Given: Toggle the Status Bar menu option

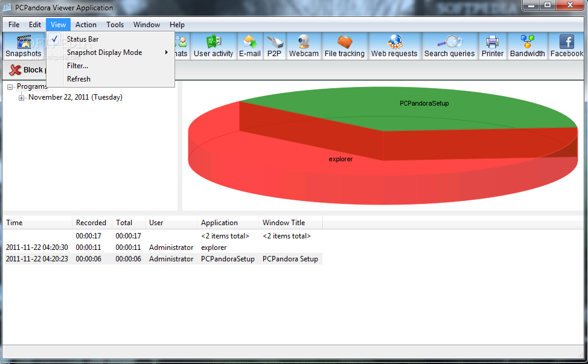Looking at the screenshot, I should [x=111, y=39].
